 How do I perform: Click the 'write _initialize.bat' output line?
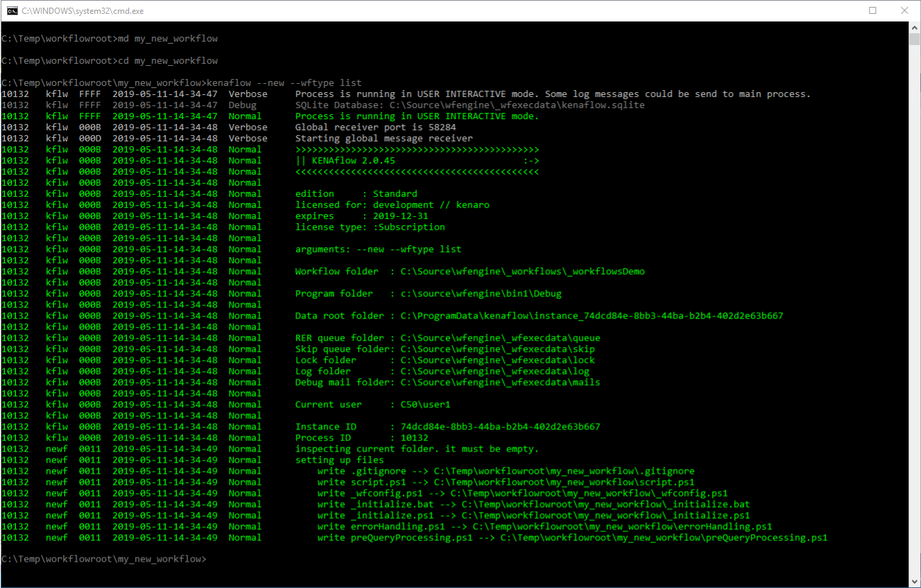534,504
